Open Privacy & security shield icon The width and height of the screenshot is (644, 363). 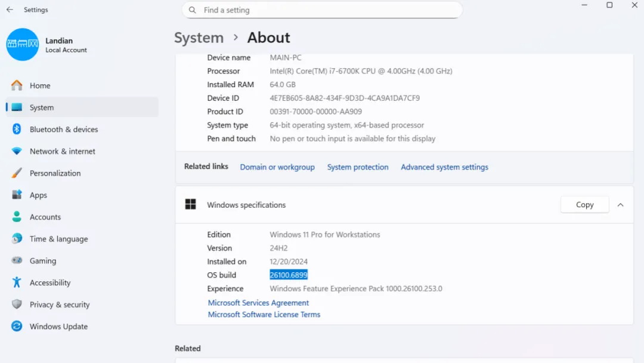(x=17, y=304)
